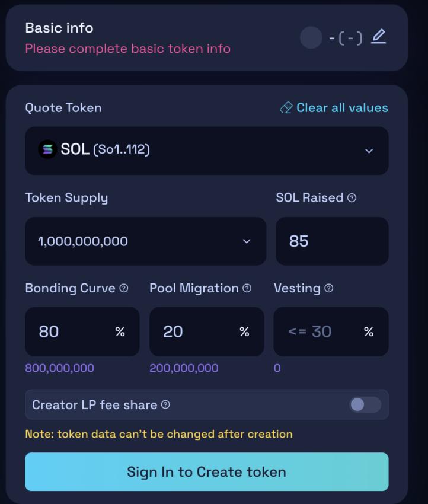The width and height of the screenshot is (428, 504).
Task: Click the SOL token logo in Quote Token
Action: (47, 151)
